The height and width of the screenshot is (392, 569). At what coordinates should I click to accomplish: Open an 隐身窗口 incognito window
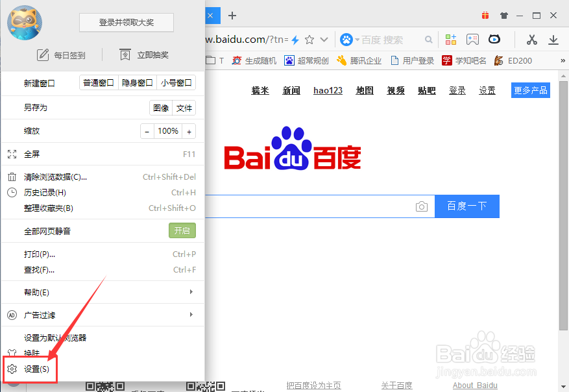coord(138,83)
